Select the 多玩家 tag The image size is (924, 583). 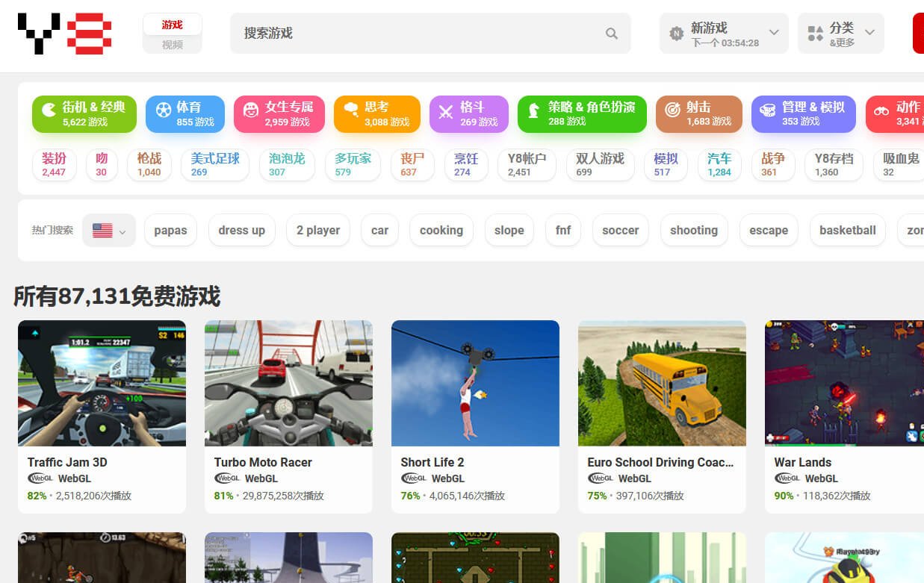[353, 165]
